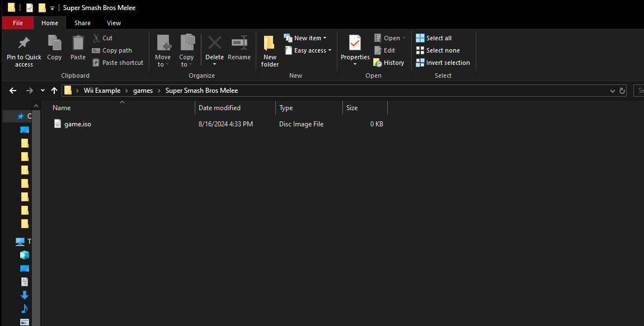Viewport: 644px width, 326px height.
Task: Open Documents icon in sidebar
Action: point(25,282)
